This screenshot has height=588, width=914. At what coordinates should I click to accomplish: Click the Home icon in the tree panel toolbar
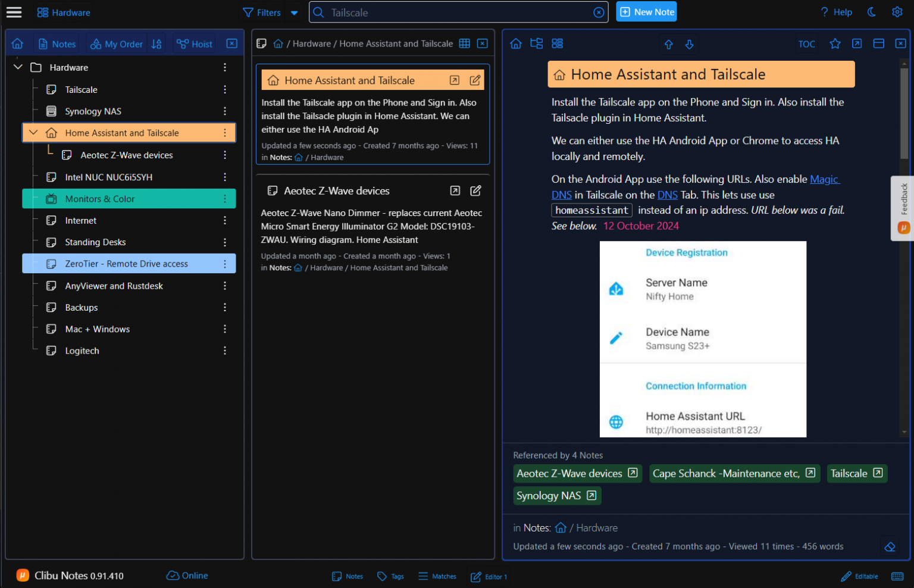point(17,43)
